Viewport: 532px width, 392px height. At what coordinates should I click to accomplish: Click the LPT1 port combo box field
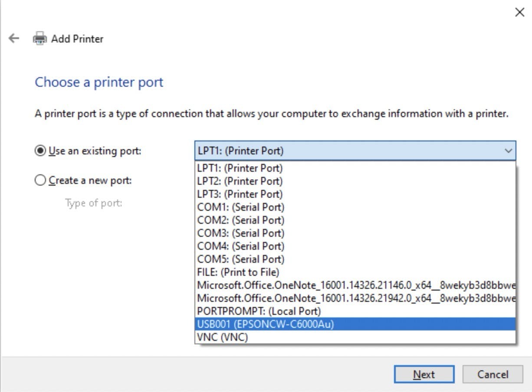point(347,151)
